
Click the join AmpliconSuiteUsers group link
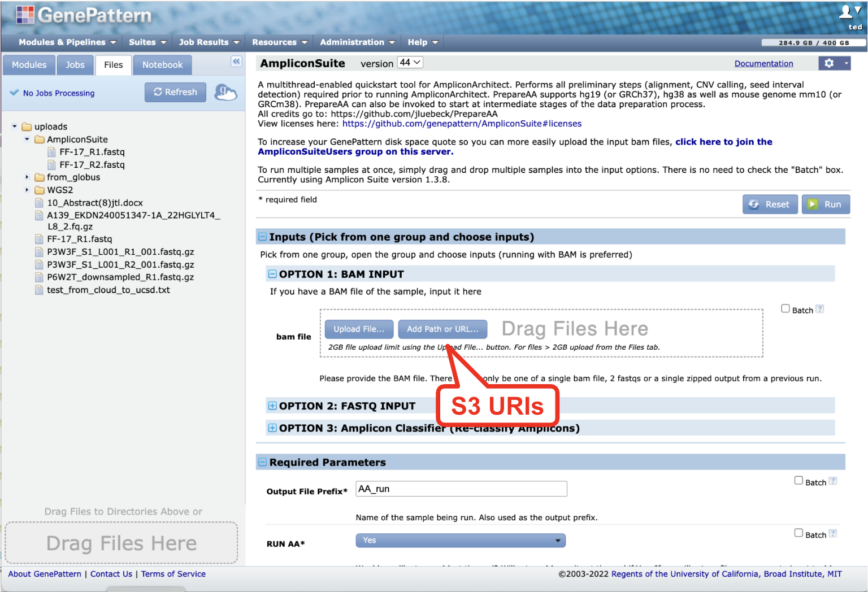click(515, 147)
